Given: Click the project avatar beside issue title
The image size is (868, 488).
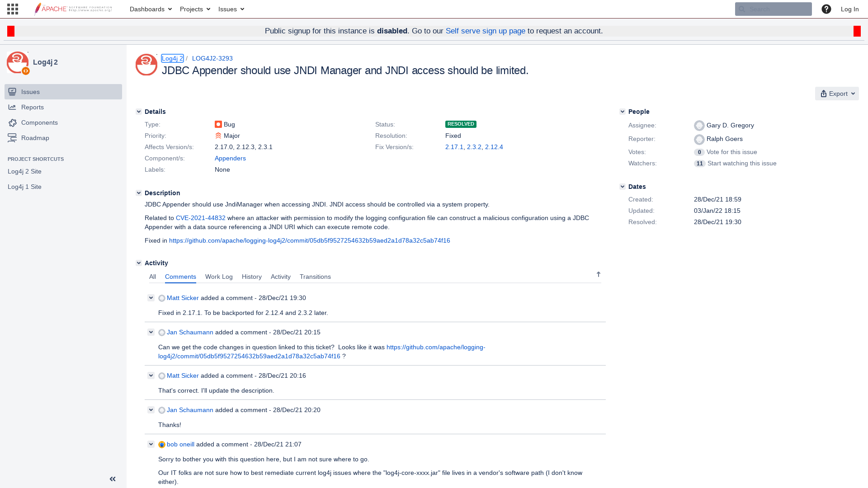Looking at the screenshot, I should 146,65.
